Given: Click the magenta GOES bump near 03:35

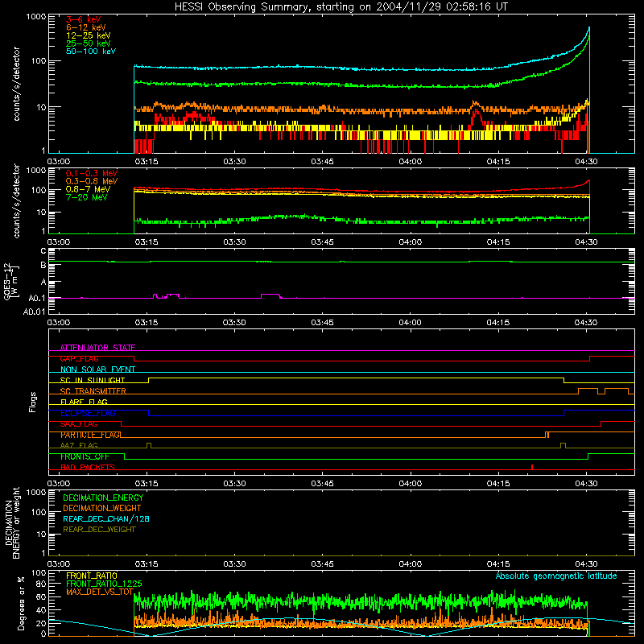Looking at the screenshot, I should pyautogui.click(x=270, y=296).
